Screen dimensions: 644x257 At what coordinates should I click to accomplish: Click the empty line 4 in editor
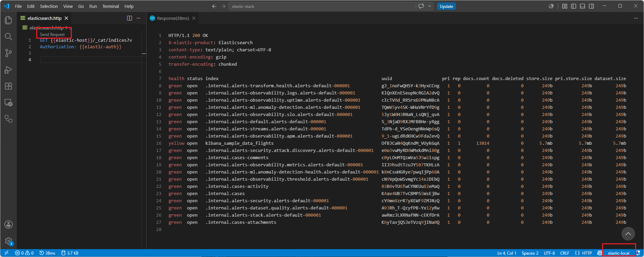[x=92, y=60]
